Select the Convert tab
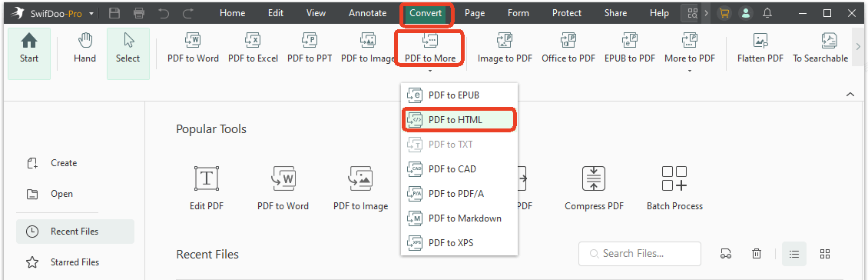 (426, 13)
